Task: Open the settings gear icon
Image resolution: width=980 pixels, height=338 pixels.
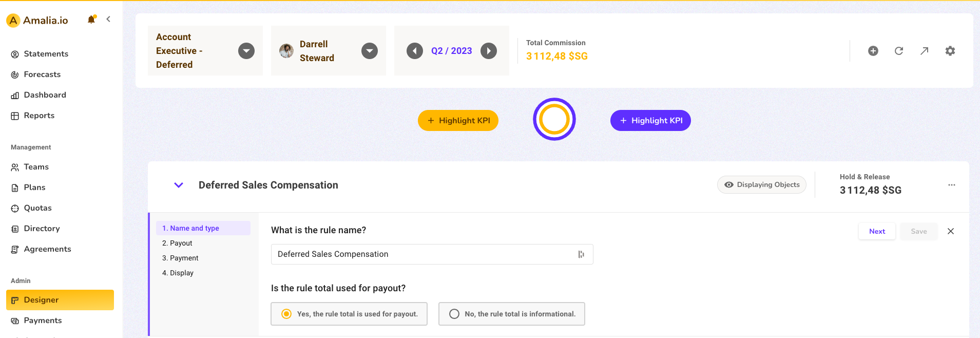Action: [x=950, y=51]
